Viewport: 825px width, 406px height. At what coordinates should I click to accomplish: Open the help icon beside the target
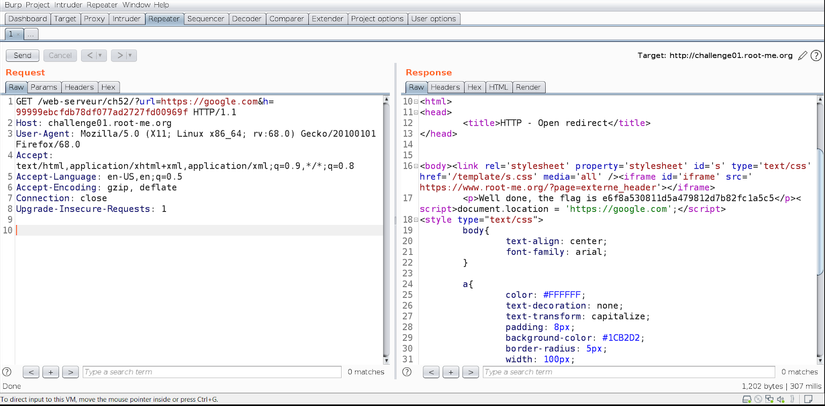pos(815,56)
